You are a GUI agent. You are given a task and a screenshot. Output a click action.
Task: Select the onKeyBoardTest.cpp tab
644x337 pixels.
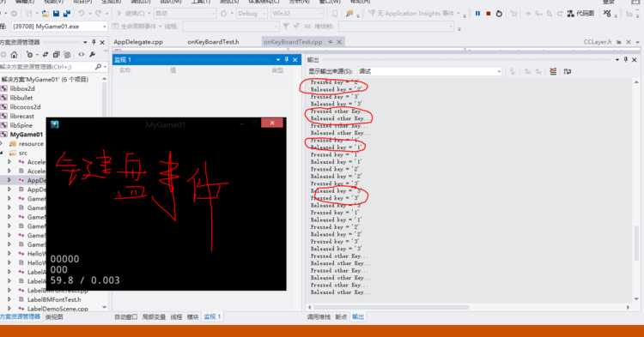pos(293,42)
